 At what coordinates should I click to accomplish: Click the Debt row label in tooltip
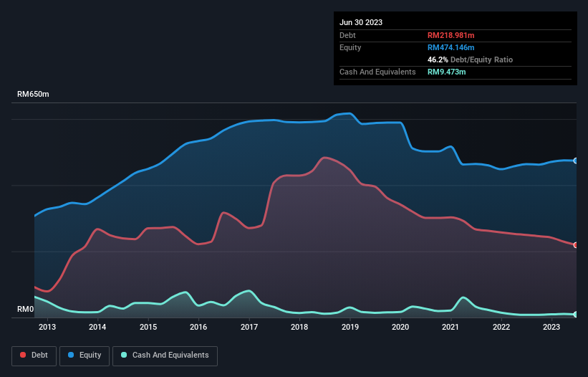pyautogui.click(x=347, y=35)
